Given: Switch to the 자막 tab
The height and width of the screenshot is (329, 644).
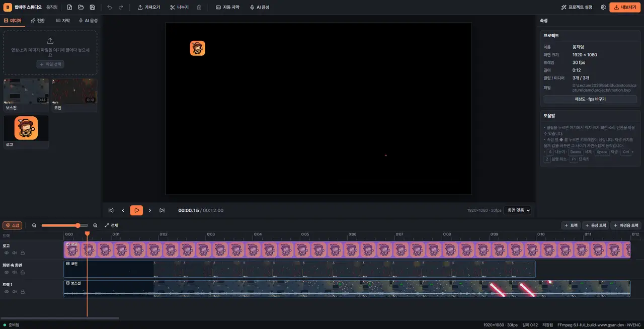Looking at the screenshot, I should coord(63,21).
